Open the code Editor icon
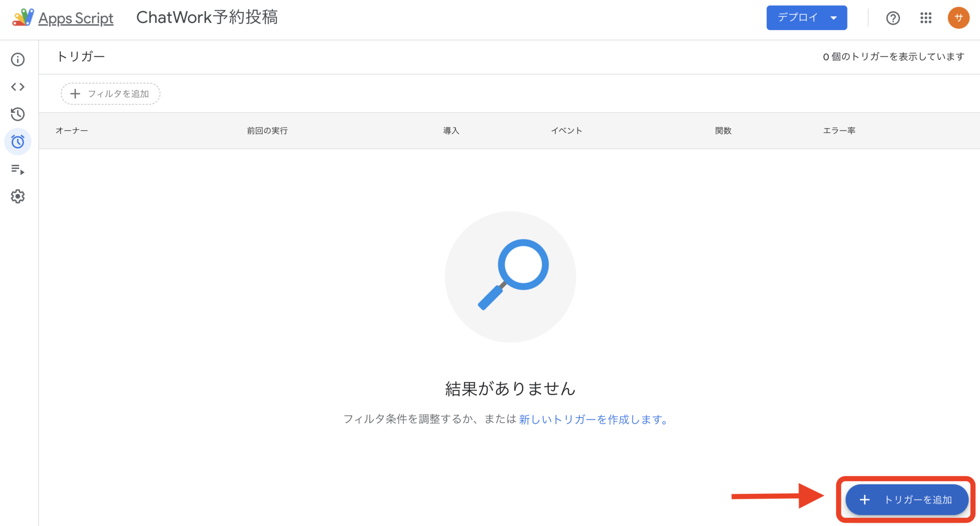The image size is (980, 526). click(18, 87)
